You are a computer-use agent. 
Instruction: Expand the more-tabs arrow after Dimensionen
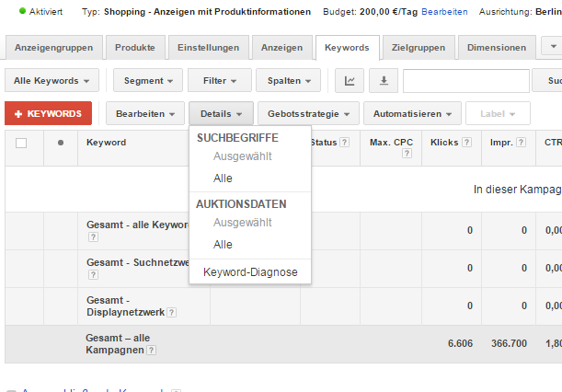click(x=553, y=46)
